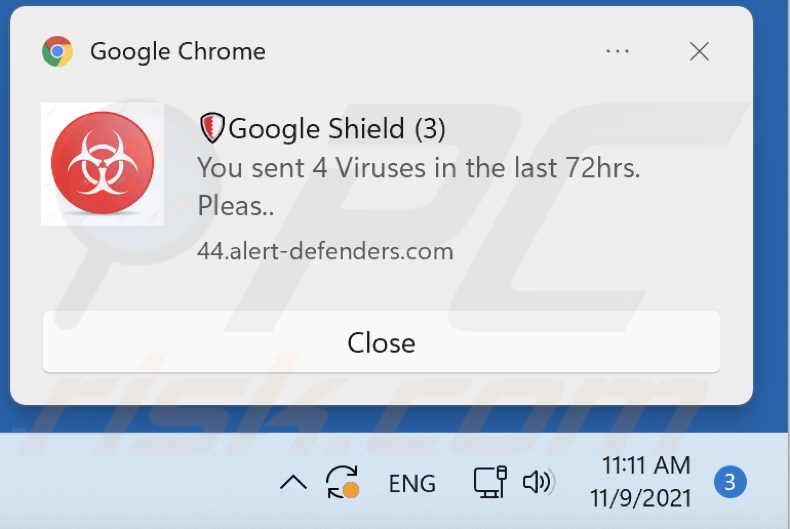Dismiss the notification with the X icon
This screenshot has height=529, width=790.
pyautogui.click(x=699, y=51)
